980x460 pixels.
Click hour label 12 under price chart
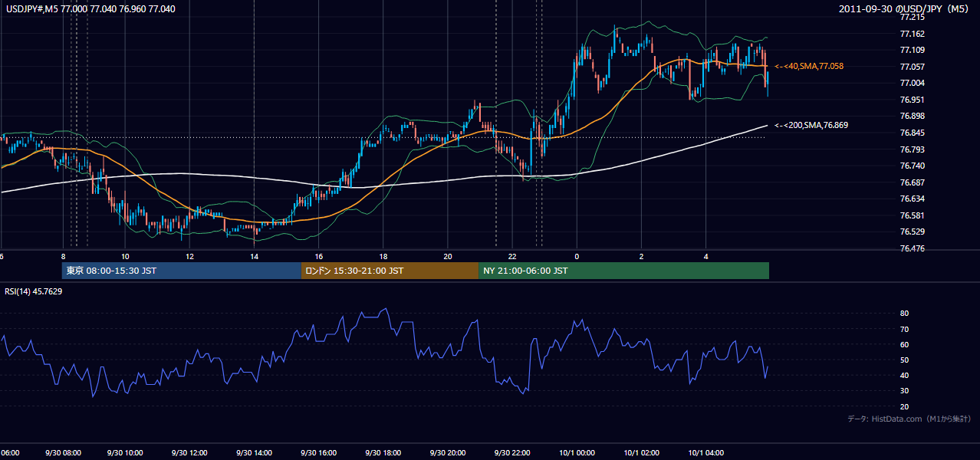pyautogui.click(x=189, y=257)
